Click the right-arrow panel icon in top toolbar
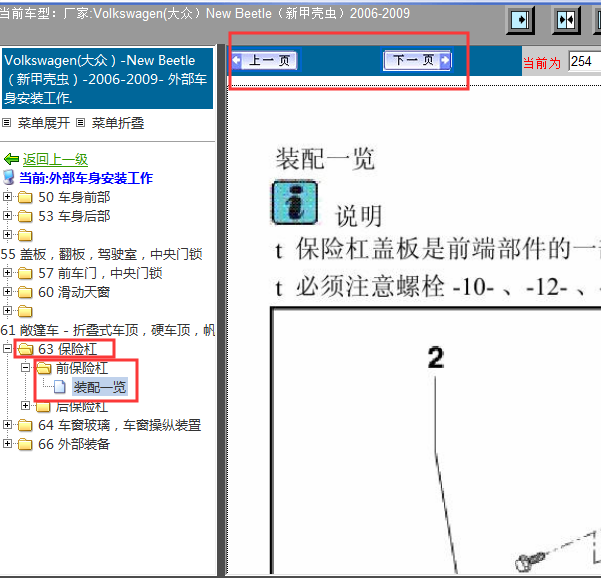The width and height of the screenshot is (601, 578). coord(521,20)
